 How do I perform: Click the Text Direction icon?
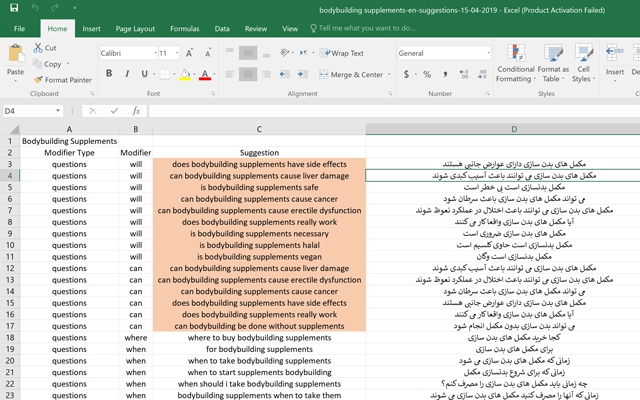pos(304,53)
